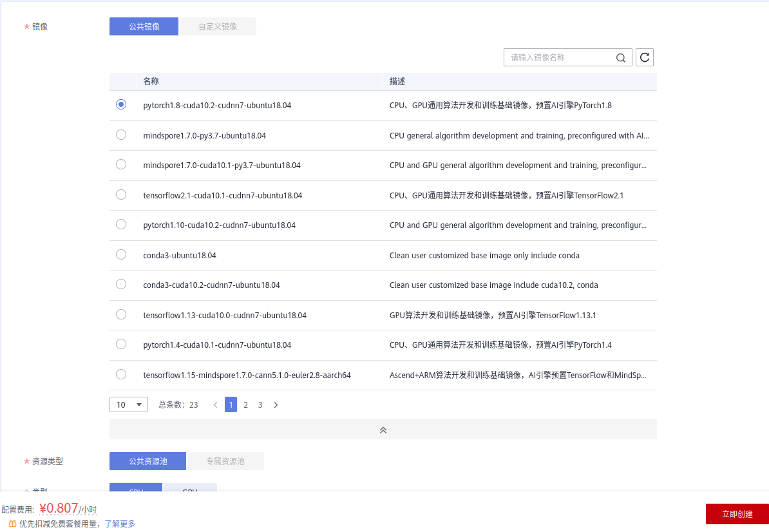Go to page 2 in pagination
Screen dimensions: 769x532
[x=245, y=405]
